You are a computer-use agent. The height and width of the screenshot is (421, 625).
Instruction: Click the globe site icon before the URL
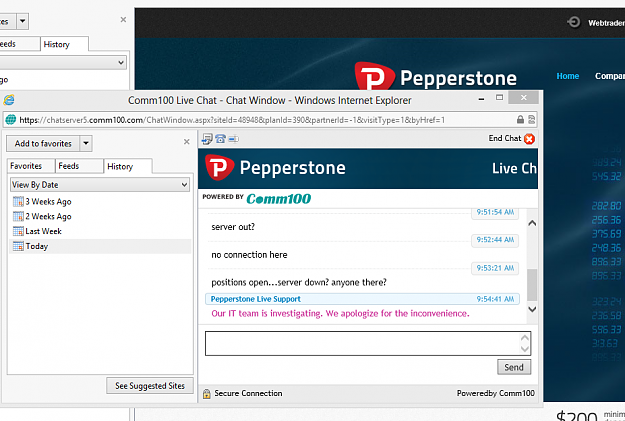[11, 120]
